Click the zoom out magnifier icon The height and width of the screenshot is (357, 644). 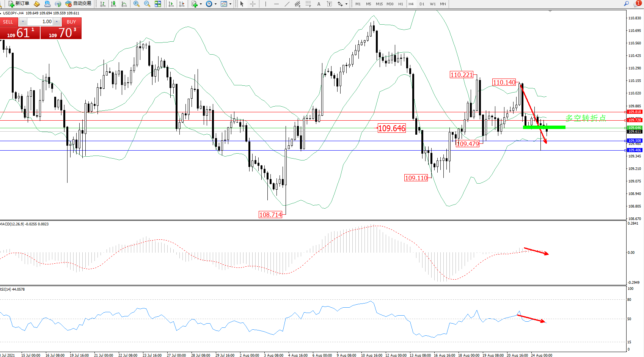coord(147,4)
